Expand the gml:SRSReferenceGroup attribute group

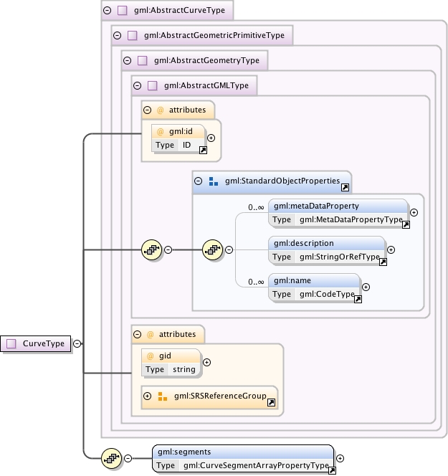point(147,396)
